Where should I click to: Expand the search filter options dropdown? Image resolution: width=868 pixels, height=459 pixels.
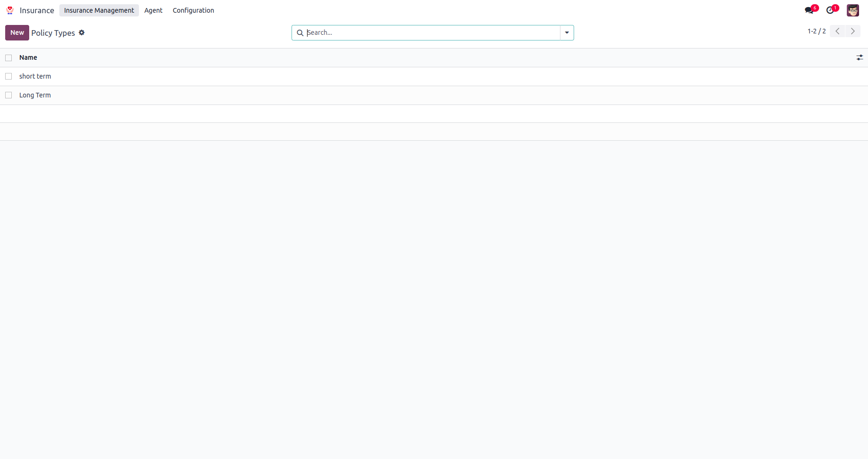click(567, 32)
